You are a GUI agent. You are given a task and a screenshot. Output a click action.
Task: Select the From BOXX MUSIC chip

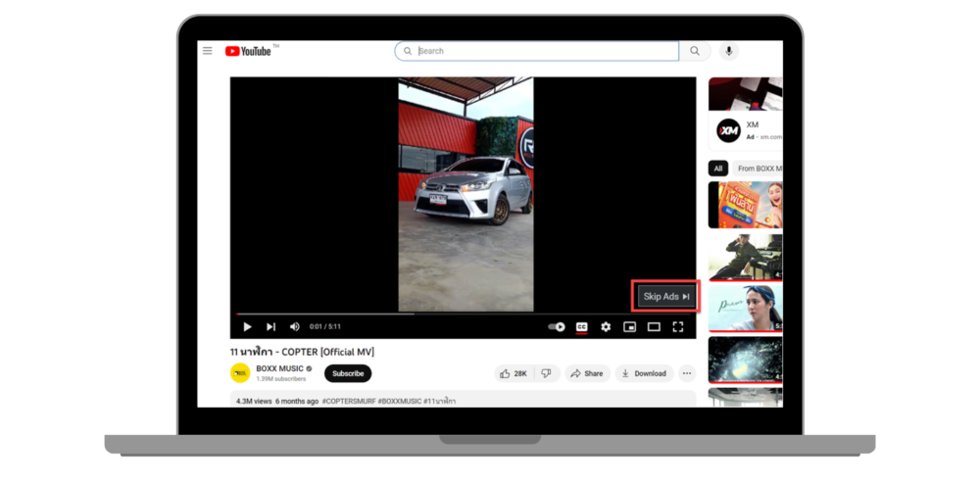pyautogui.click(x=758, y=169)
